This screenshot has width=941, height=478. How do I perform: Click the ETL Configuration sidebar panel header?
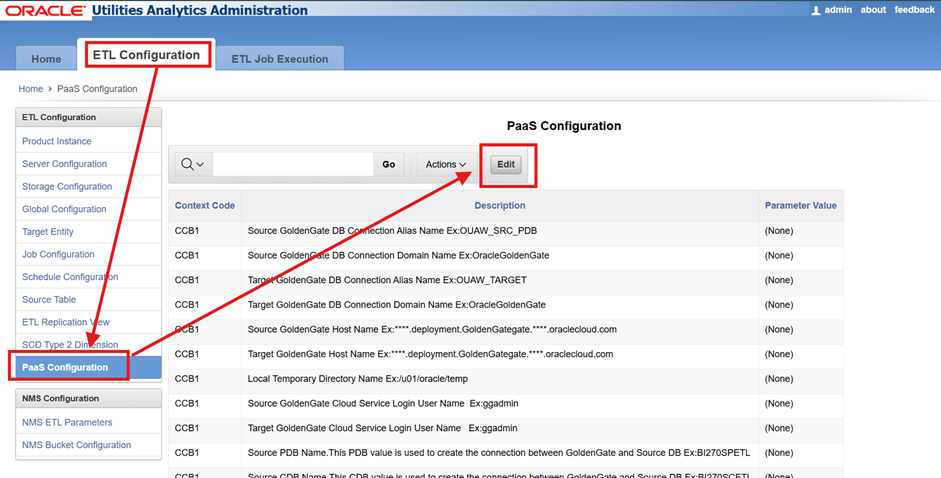pyautogui.click(x=88, y=117)
